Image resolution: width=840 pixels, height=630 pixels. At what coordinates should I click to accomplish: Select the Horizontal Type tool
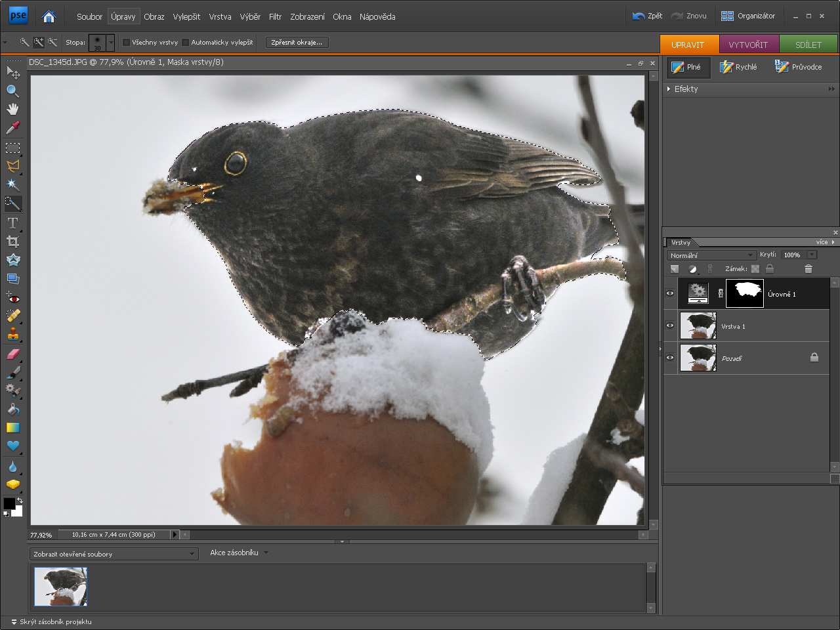point(12,223)
